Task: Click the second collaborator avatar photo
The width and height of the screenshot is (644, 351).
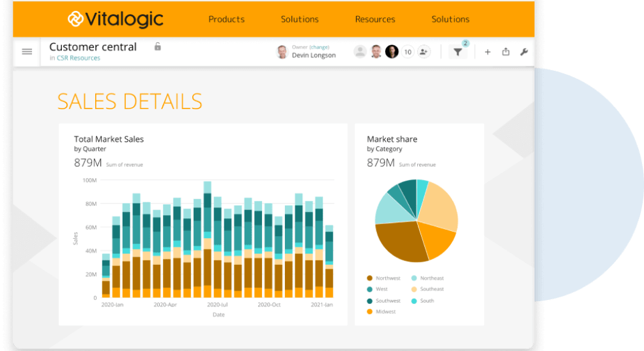Action: tap(376, 52)
